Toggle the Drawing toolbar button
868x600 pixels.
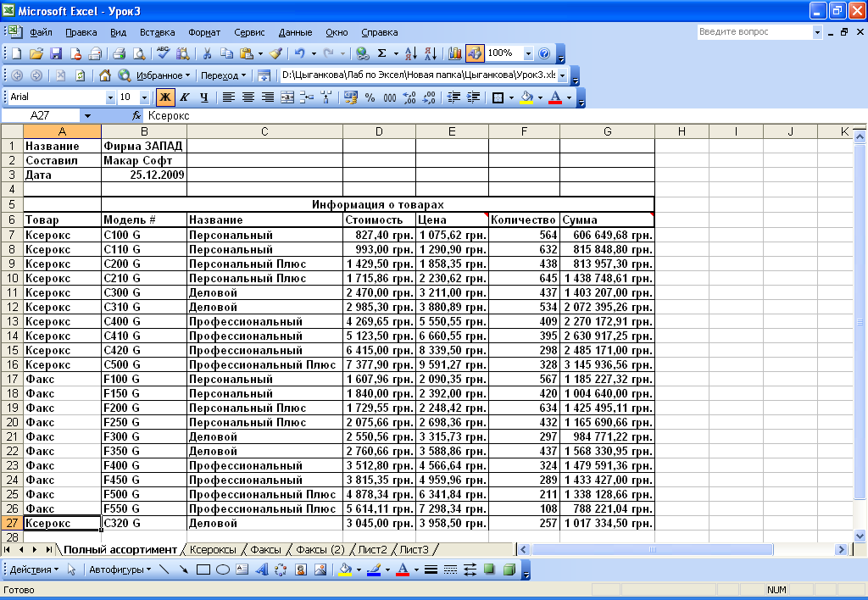click(x=475, y=53)
